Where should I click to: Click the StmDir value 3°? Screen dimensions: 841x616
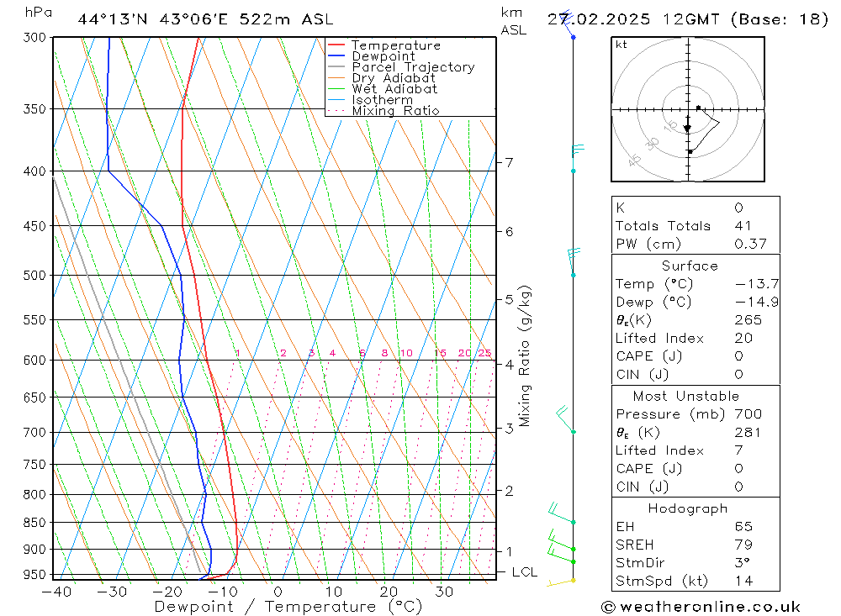click(742, 563)
